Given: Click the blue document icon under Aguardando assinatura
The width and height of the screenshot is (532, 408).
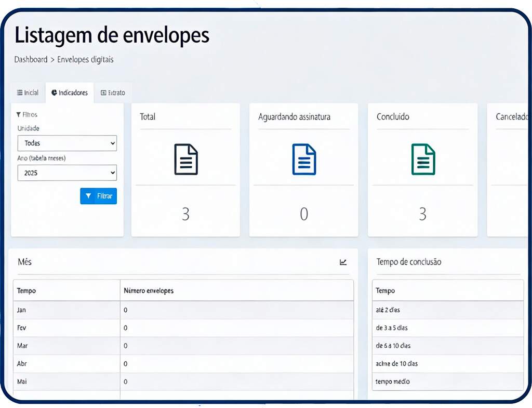Looking at the screenshot, I should click(304, 160).
